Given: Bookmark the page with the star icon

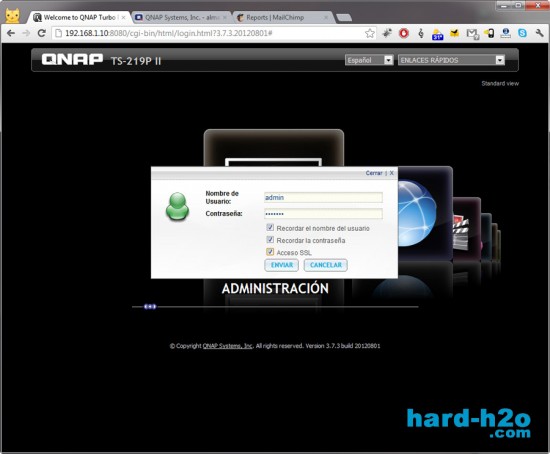Looking at the screenshot, I should (x=370, y=33).
